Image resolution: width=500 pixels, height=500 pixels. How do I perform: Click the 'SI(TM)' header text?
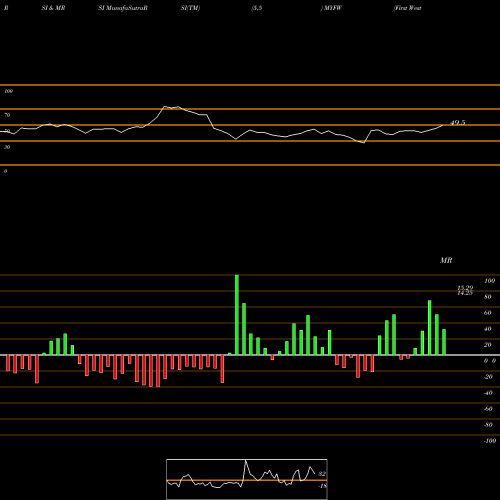(x=190, y=8)
